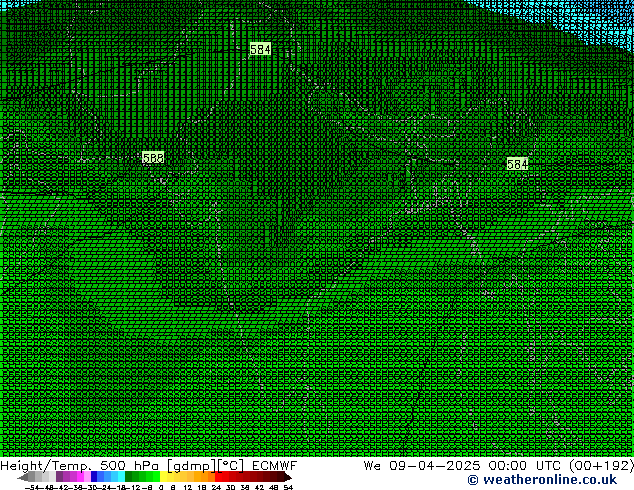
Task: Select the bright red segment of the legend
Action: coord(225,477)
